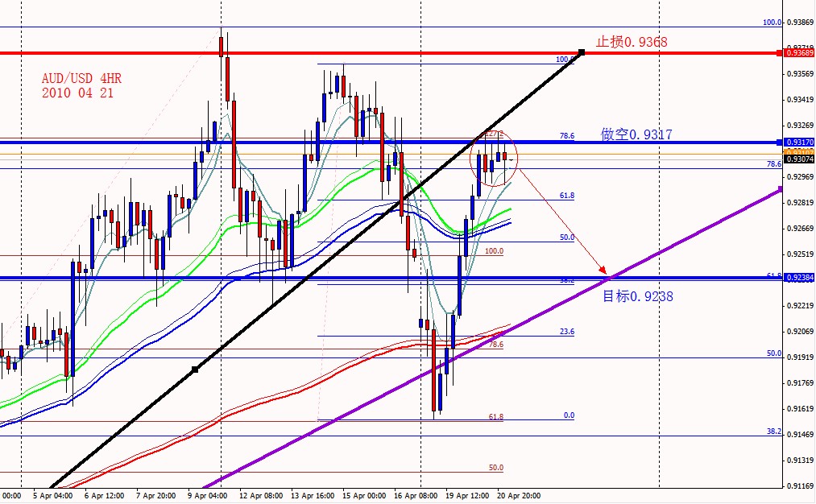The width and height of the screenshot is (816, 504).
Task: Click the 0.93269 price axis label
Action: 800,126
